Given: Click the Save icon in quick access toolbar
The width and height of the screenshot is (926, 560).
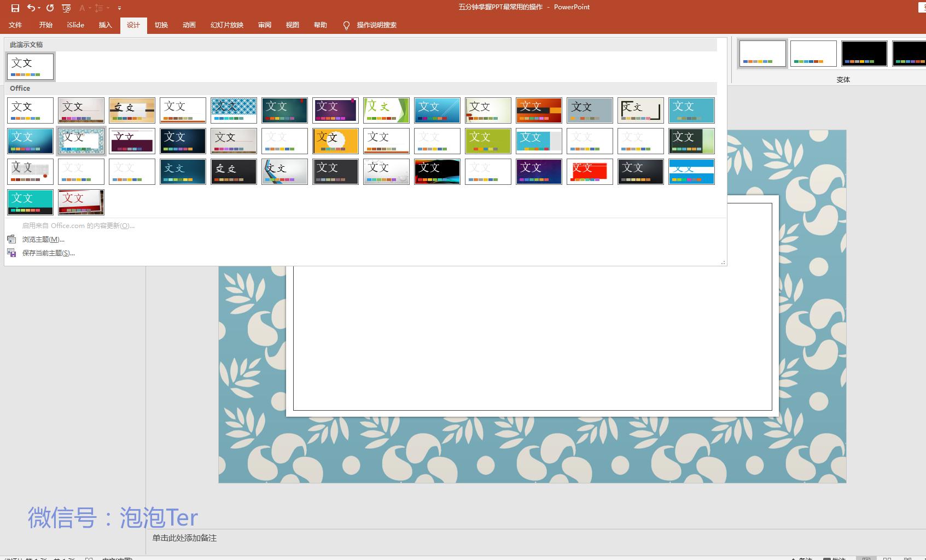Looking at the screenshot, I should tap(15, 8).
